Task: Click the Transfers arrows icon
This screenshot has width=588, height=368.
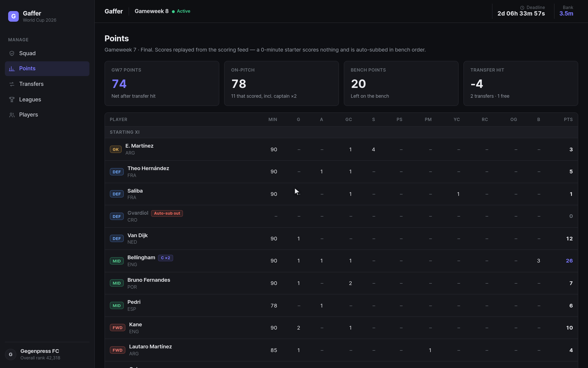Action: click(x=12, y=84)
